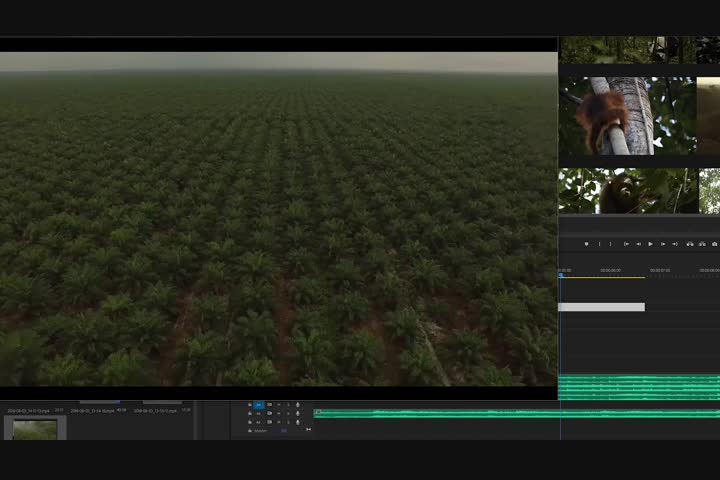Screen dimensions: 720x480
Task: Export a frame with the camera icon
Action: [714, 244]
